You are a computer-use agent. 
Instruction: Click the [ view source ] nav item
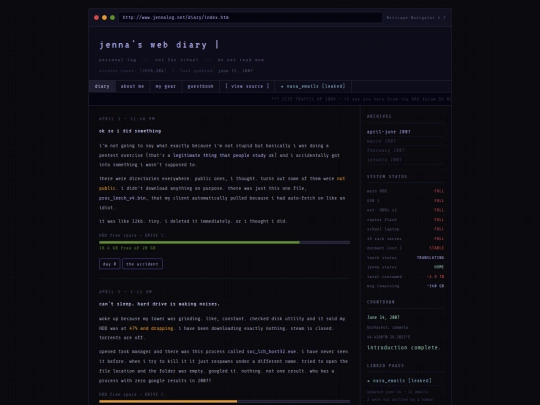click(247, 86)
